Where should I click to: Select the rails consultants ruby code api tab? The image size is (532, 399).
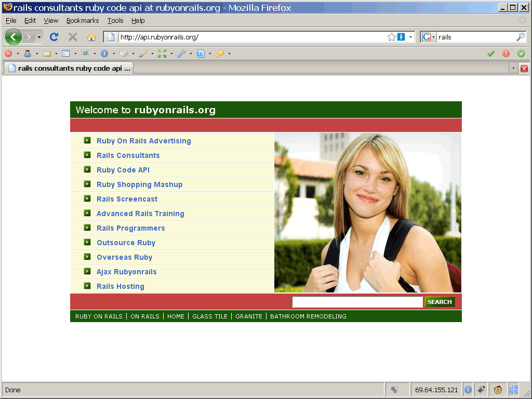tap(69, 68)
